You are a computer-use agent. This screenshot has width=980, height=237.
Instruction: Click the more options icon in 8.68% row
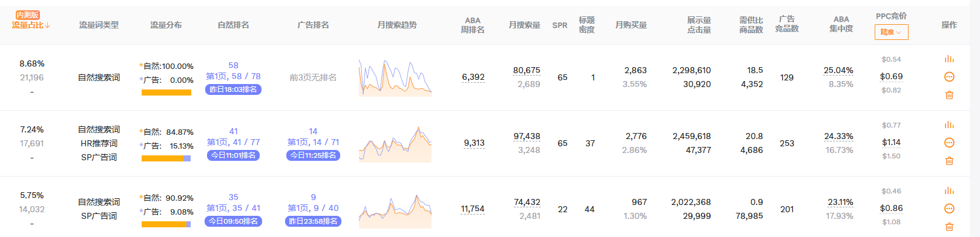949,77
